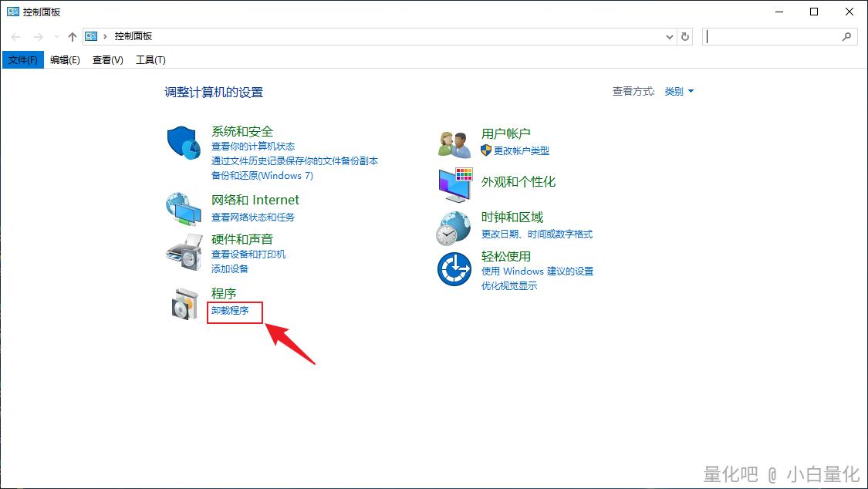Click the System and Security shield icon
This screenshot has height=489, width=868.
tap(184, 143)
